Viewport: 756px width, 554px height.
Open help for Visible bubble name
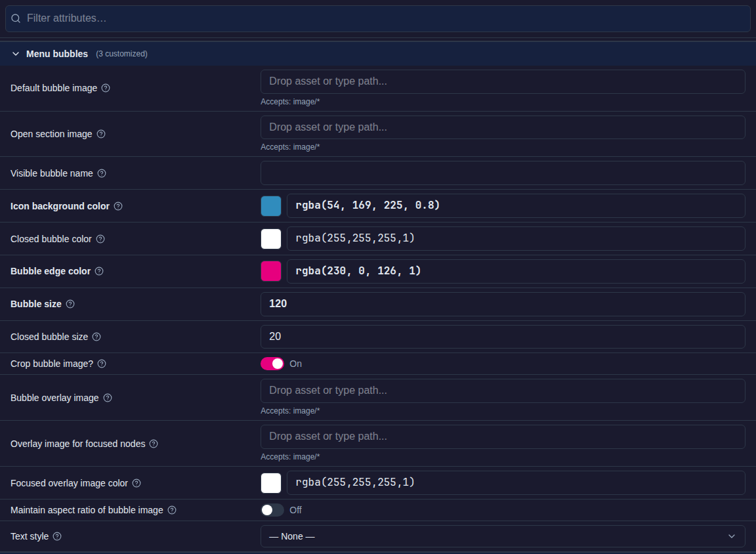[x=102, y=173]
